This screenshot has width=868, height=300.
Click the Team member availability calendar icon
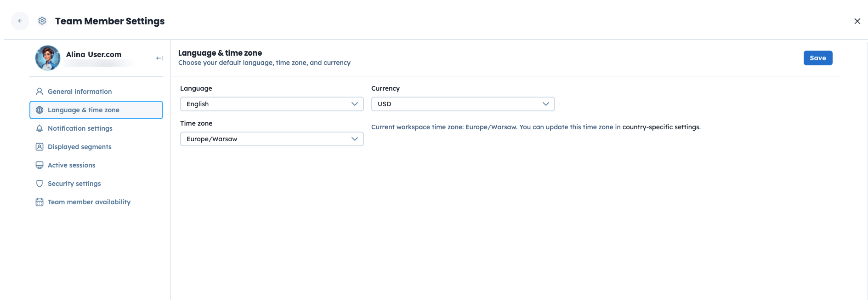point(40,202)
